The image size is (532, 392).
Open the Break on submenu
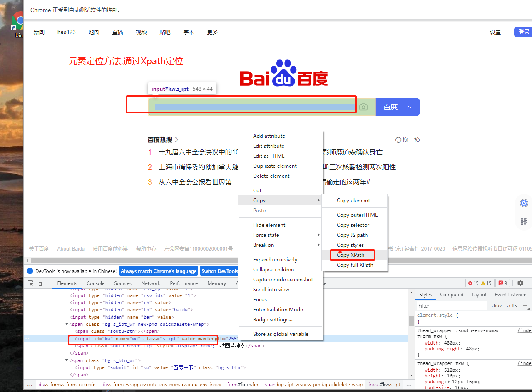point(280,245)
